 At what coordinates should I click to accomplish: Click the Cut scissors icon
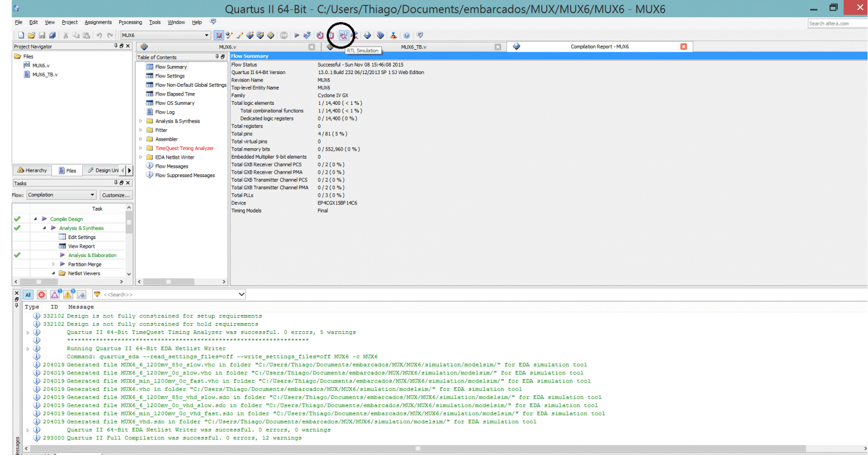[65, 35]
